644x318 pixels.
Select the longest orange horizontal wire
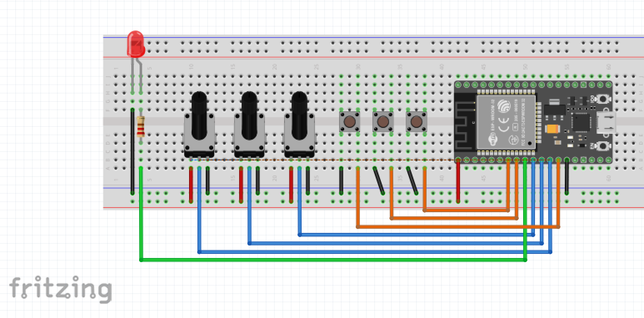pos(458,227)
